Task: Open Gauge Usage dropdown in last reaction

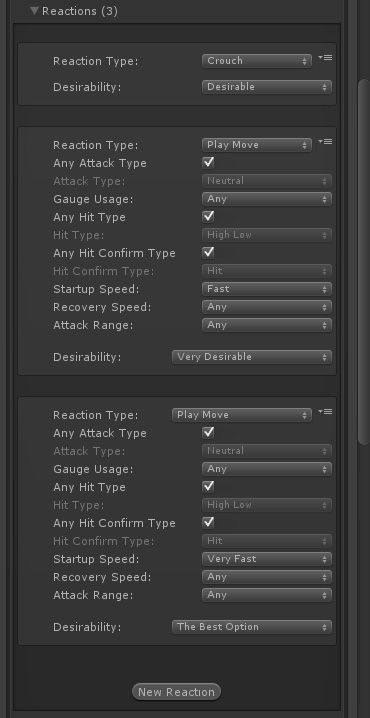Action: [267, 469]
